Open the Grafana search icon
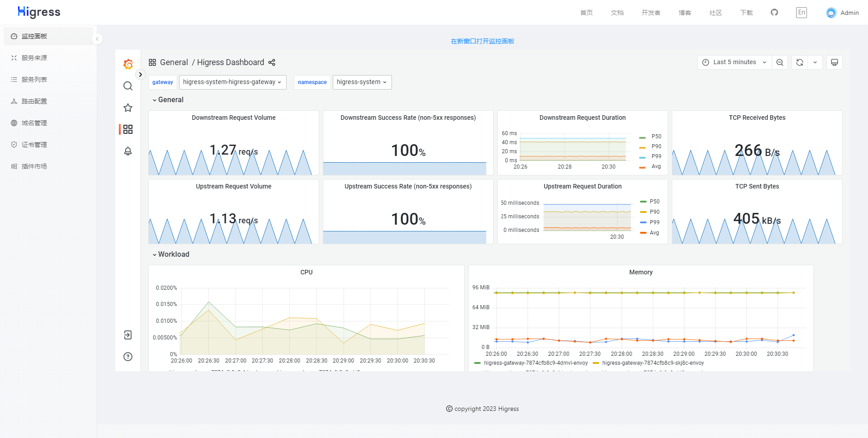868x438 pixels. coord(128,86)
